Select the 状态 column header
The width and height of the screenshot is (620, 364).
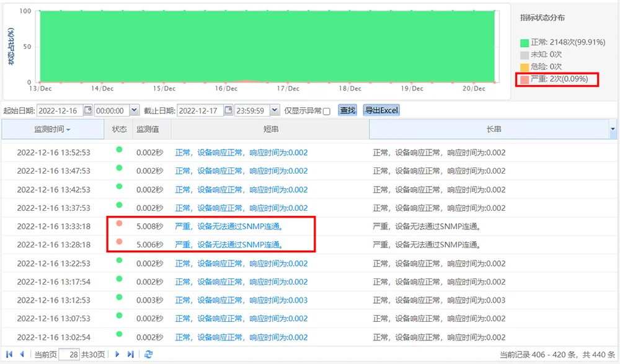[119, 129]
